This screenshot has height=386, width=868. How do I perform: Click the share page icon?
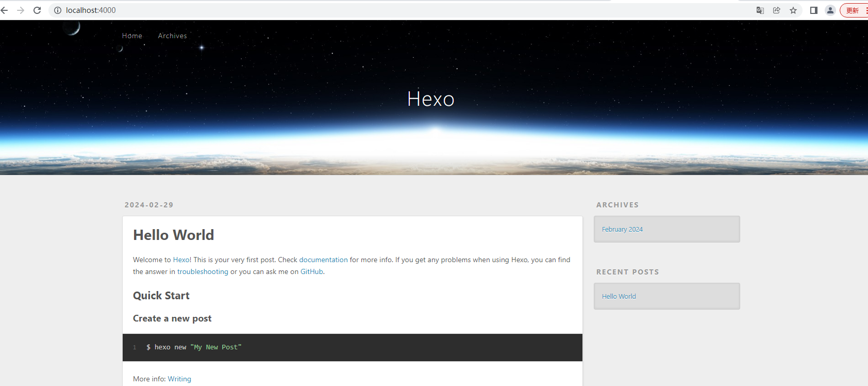point(776,10)
